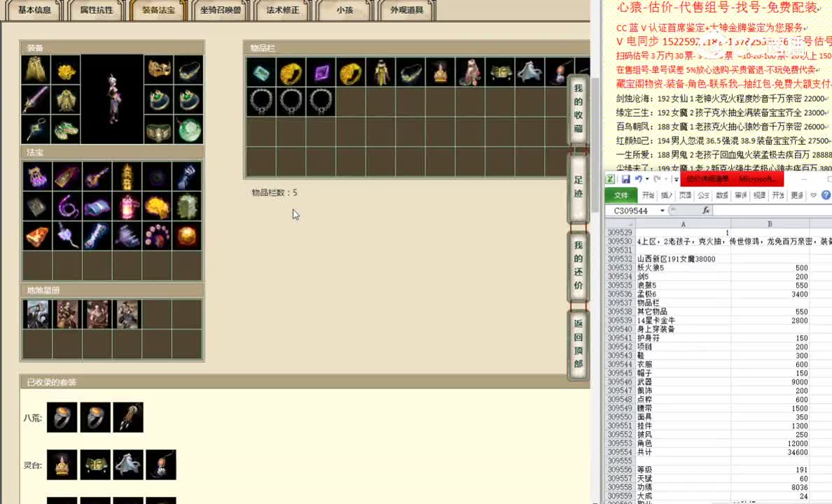Click the golden chest icon in the 灵台 row
832x504 pixels.
pyautogui.click(x=95, y=465)
